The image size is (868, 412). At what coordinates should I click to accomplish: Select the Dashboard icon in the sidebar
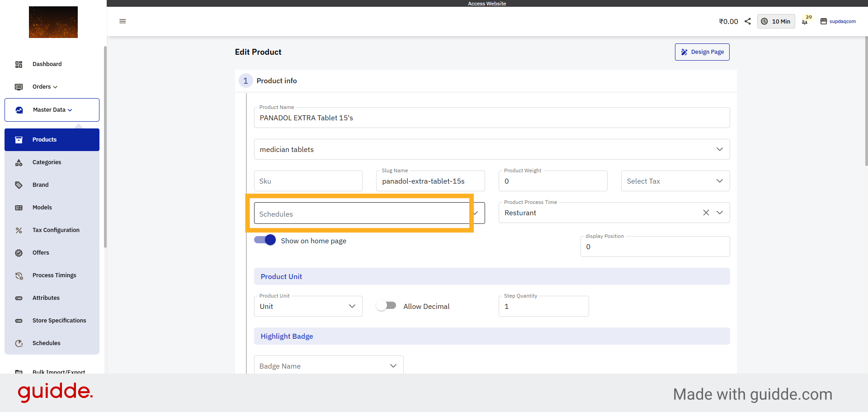point(19,64)
